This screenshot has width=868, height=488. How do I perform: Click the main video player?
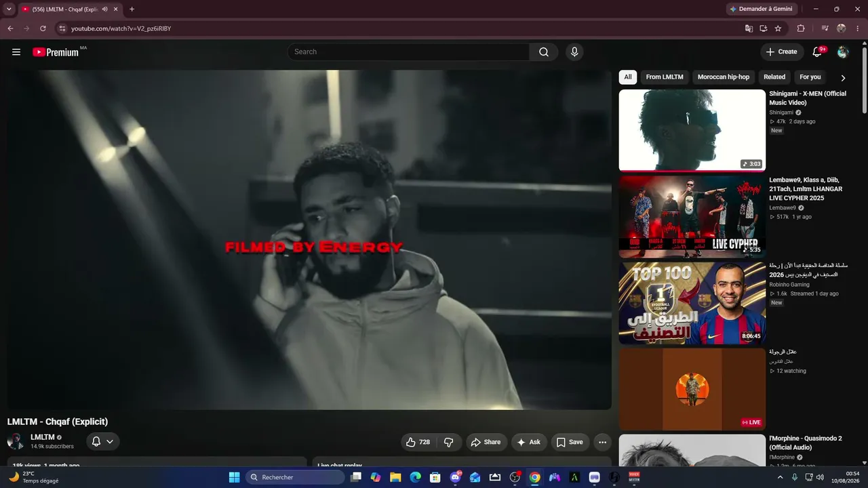(x=309, y=240)
